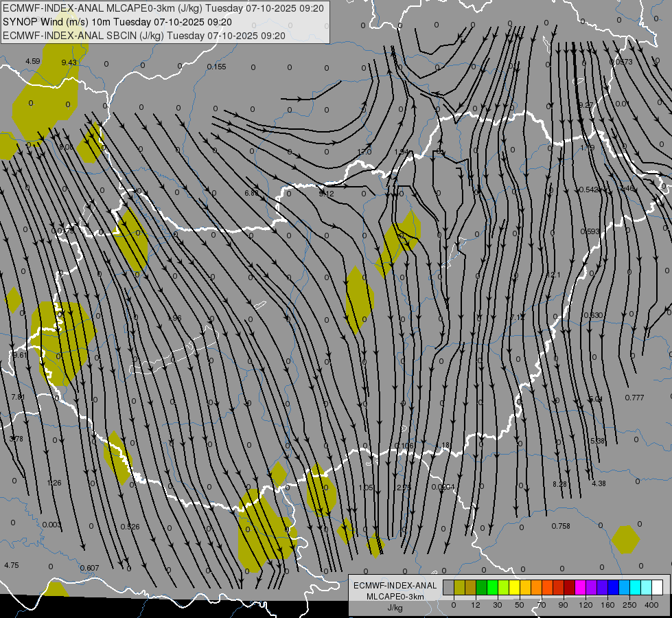Screen dimensions: 672x618
Task: Click the ECMWF-INDEX-ANAL SBCIN layer title
Action: point(143,35)
